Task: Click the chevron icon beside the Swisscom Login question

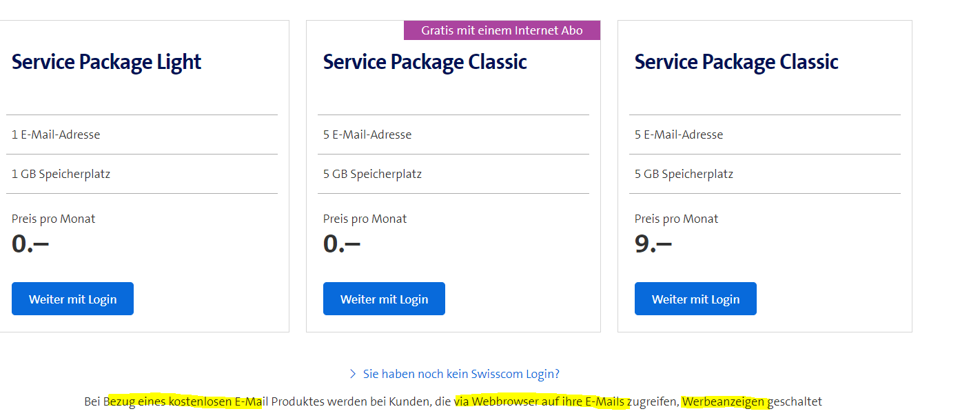Action: click(354, 375)
